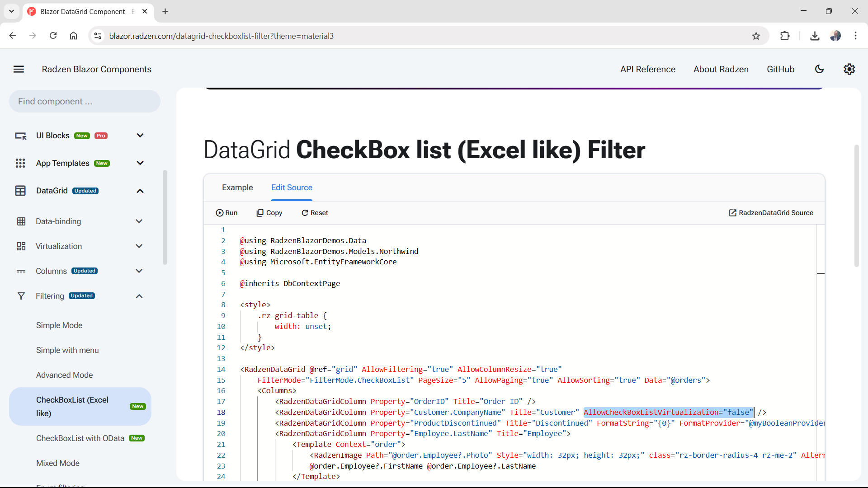The width and height of the screenshot is (868, 488).
Task: Click code line 18 in editor
Action: click(520, 413)
